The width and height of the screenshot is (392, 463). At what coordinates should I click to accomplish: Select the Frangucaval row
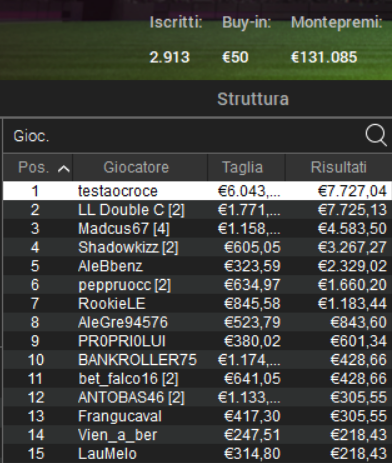click(197, 416)
